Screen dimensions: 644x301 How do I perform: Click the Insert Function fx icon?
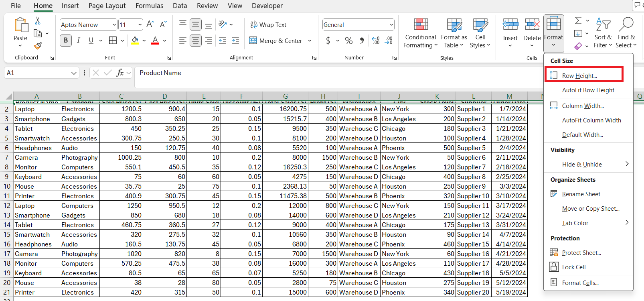click(x=120, y=73)
